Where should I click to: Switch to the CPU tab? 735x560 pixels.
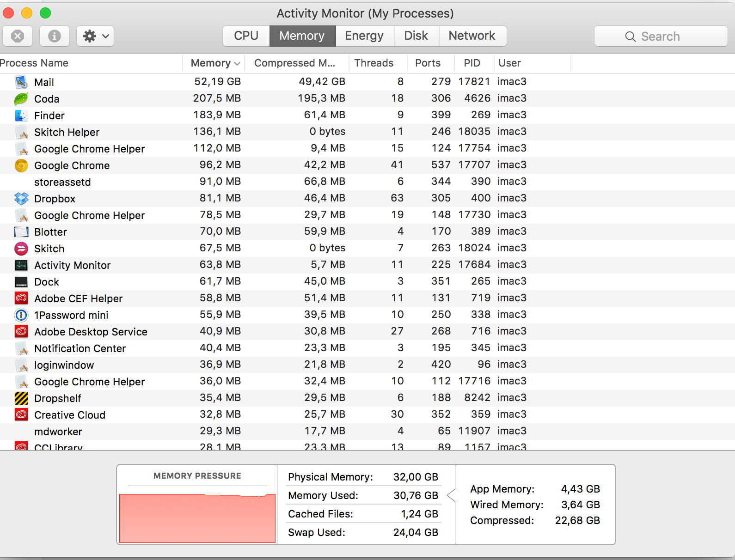[x=246, y=36]
